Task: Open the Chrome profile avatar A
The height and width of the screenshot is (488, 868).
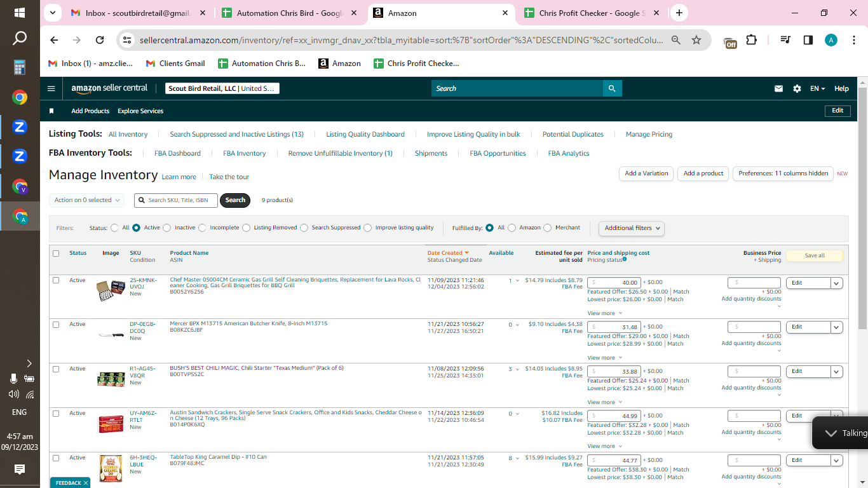Action: pos(831,40)
